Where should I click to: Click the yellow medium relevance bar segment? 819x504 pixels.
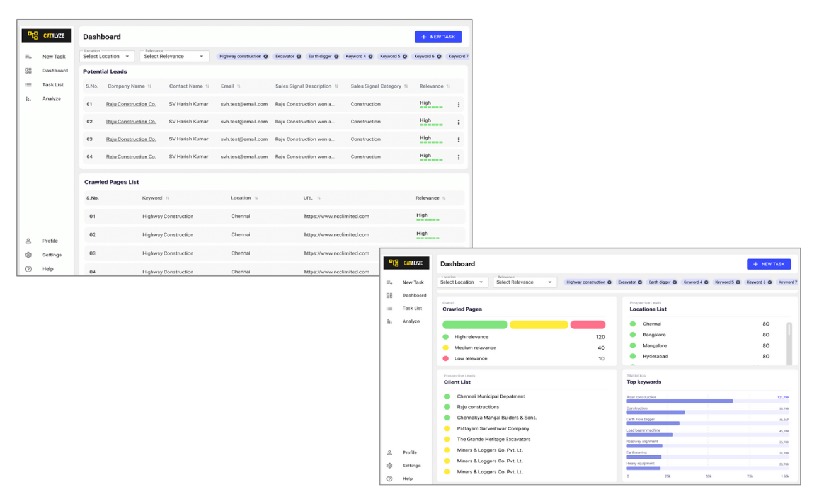point(539,324)
